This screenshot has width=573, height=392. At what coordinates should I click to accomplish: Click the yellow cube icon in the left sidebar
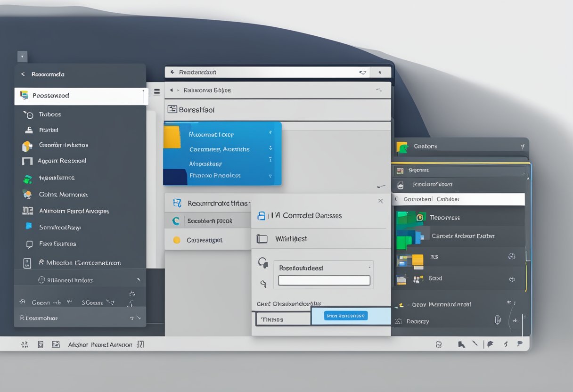(x=27, y=146)
